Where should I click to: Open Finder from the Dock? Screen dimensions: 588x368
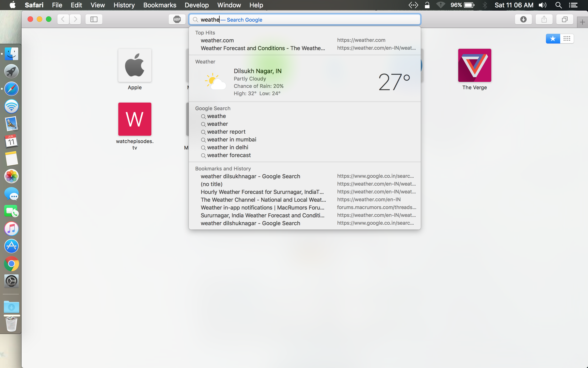pos(11,54)
